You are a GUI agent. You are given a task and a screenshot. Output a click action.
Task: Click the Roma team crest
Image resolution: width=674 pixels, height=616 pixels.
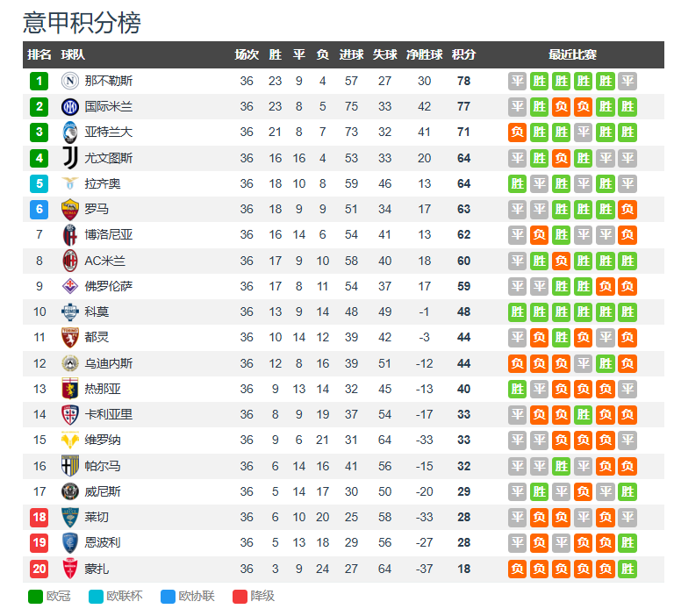tap(70, 209)
